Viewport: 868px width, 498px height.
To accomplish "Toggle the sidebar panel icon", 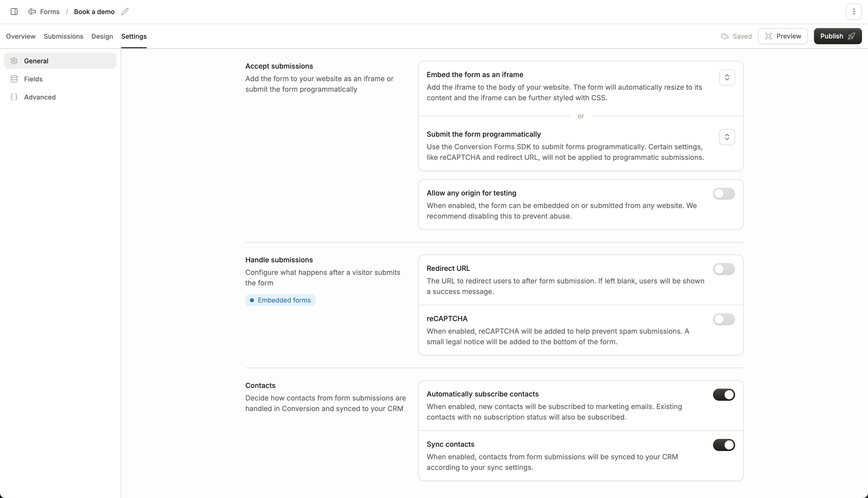I will click(14, 12).
